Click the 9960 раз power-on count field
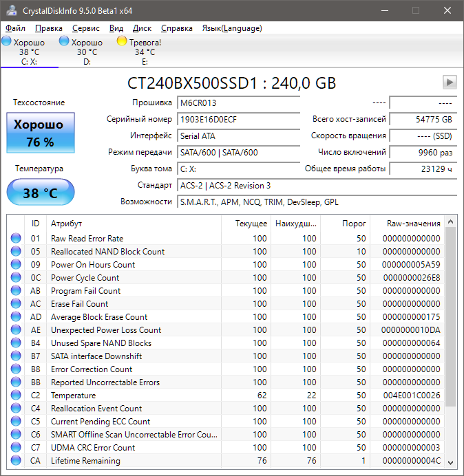Viewport: 464px width, 476px height. [x=423, y=152]
